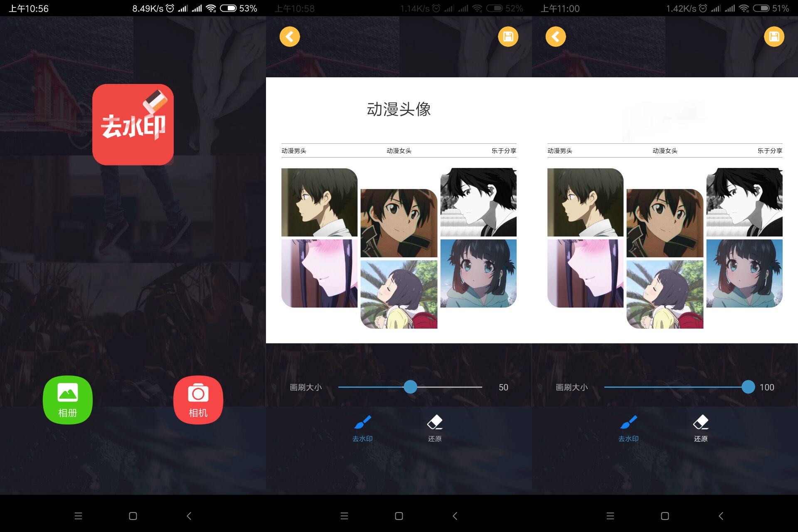Tap home button on right screen
This screenshot has height=532, width=798.
[665, 516]
